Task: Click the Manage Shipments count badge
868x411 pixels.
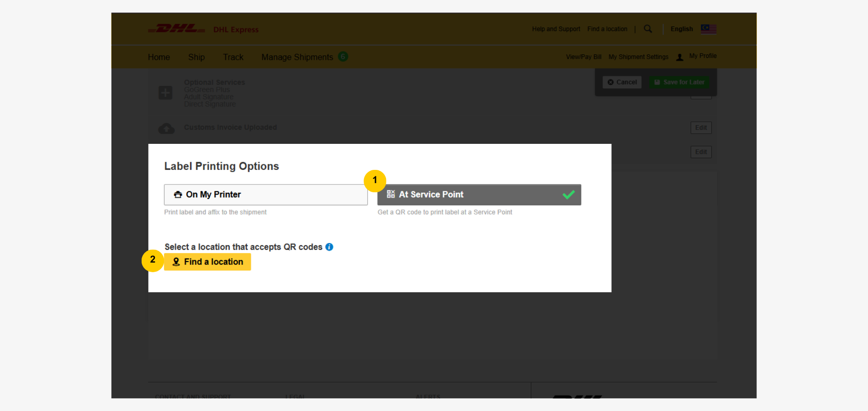Action: click(x=343, y=56)
